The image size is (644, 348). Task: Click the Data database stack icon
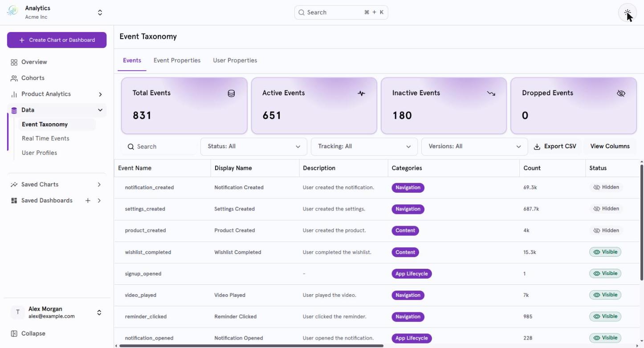(x=14, y=110)
